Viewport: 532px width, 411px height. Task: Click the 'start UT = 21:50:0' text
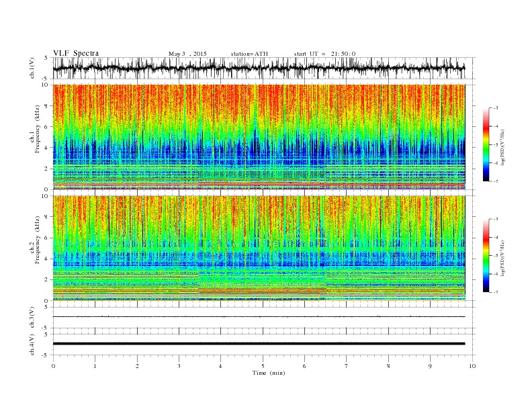coord(324,54)
